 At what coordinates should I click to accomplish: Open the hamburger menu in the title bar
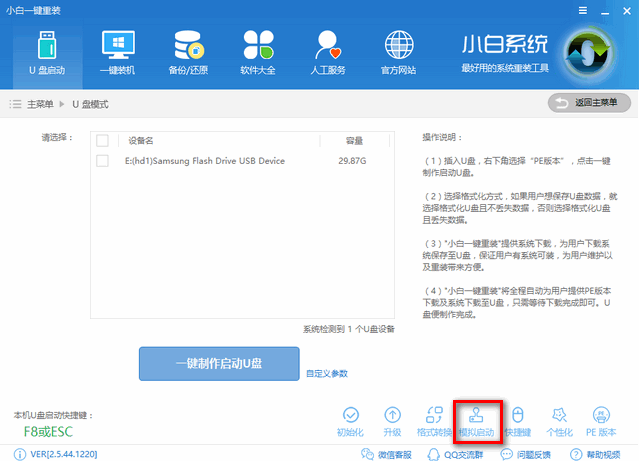(x=583, y=11)
